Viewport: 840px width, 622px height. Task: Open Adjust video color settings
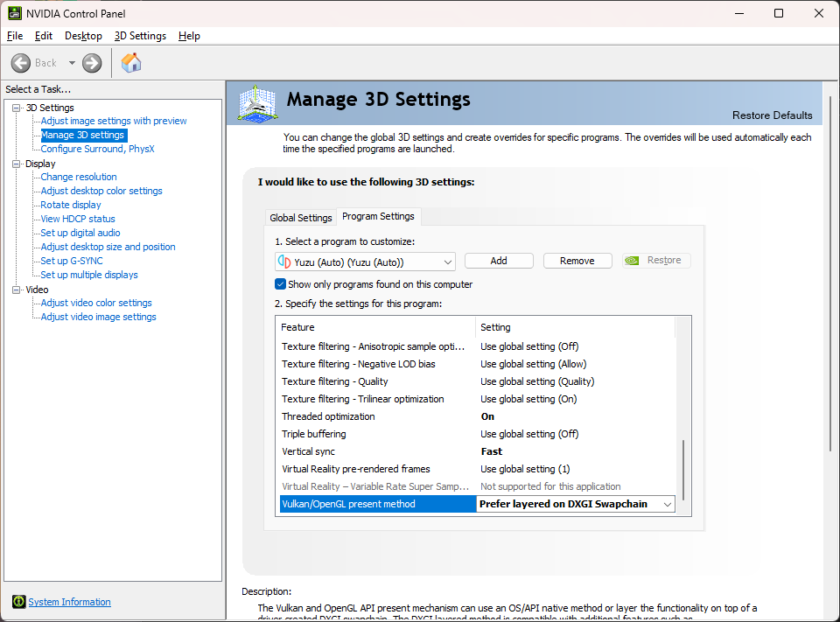[96, 303]
